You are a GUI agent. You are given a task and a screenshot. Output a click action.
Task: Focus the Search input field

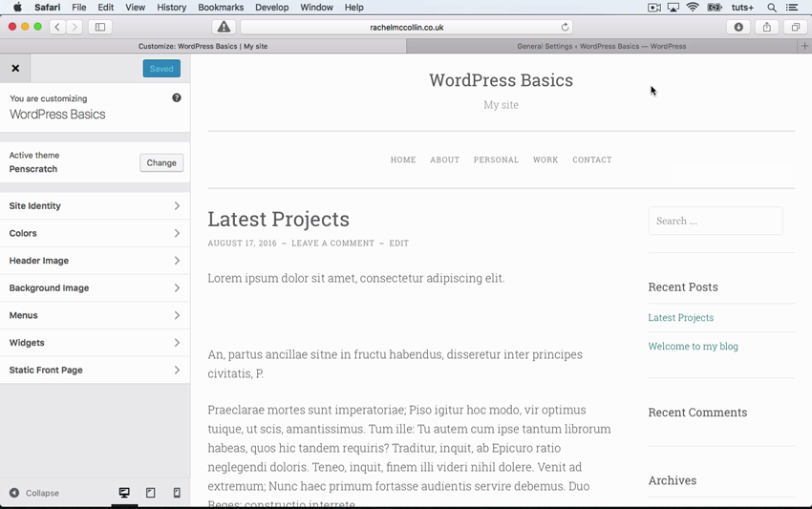[716, 221]
